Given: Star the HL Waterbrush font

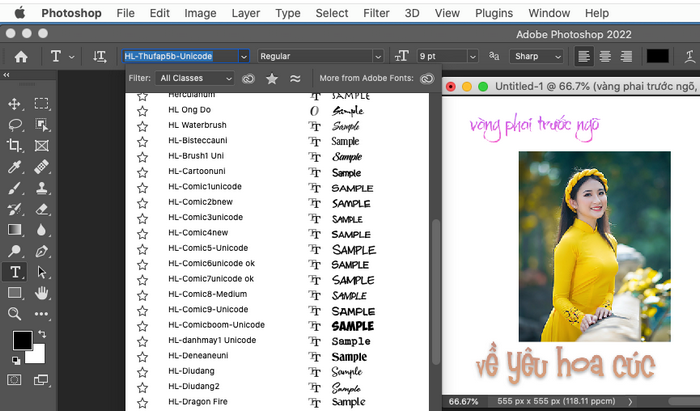Looking at the screenshot, I should [142, 126].
